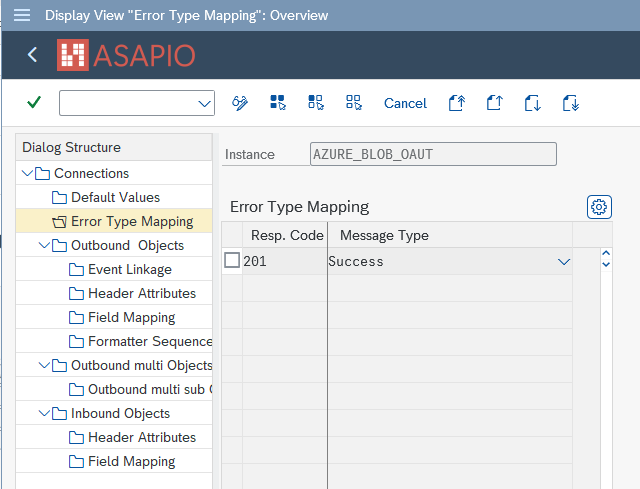This screenshot has width=640, height=489.
Task: Click the Select All toolbar icon
Action: (278, 102)
